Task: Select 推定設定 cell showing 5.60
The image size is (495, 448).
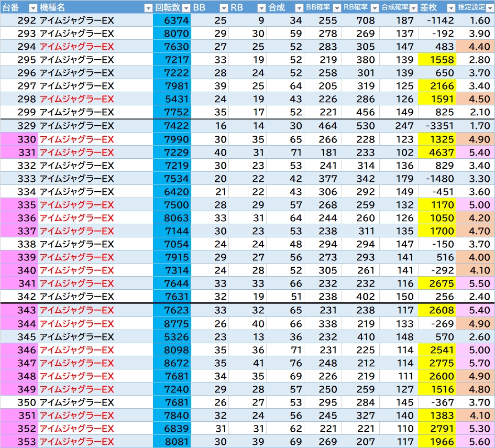Action: pos(476,442)
